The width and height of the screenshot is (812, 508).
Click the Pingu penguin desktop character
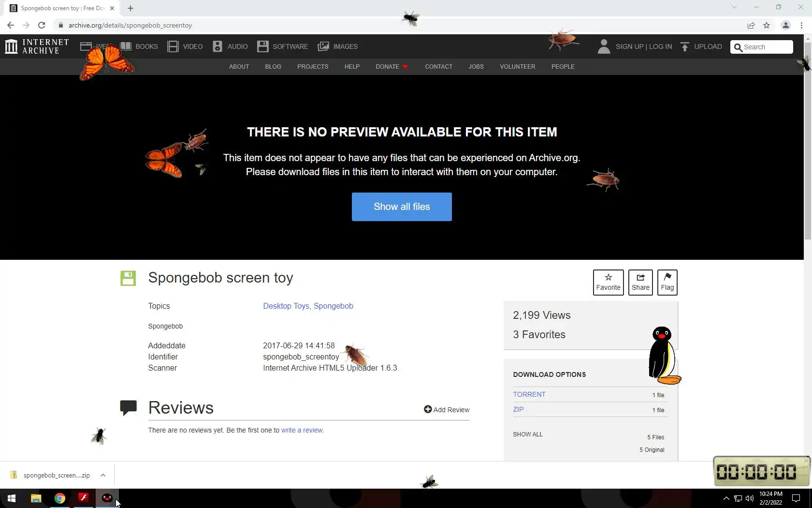point(664,356)
